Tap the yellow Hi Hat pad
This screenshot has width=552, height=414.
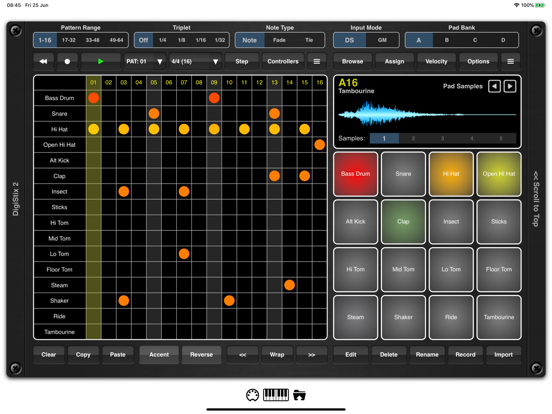coord(451,174)
